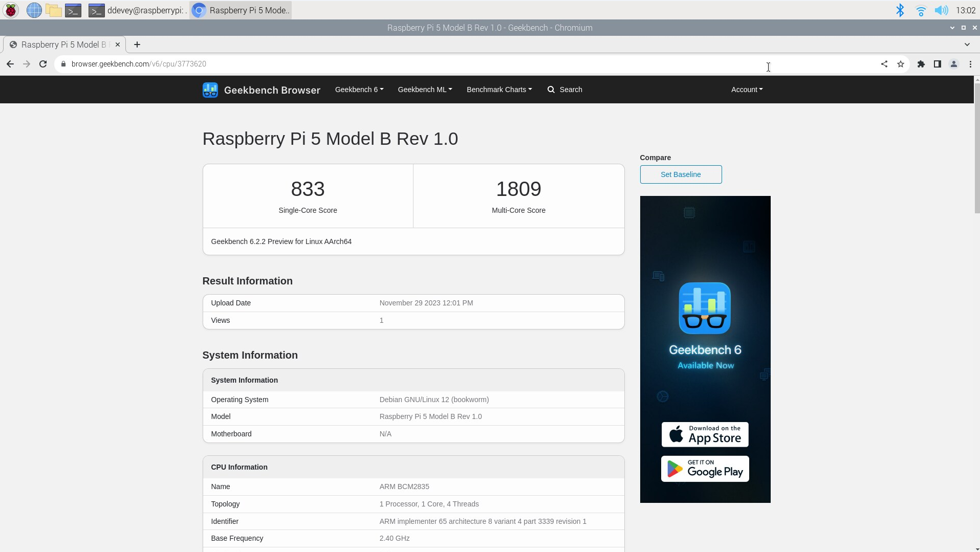This screenshot has width=980, height=552.
Task: Click the Geekbench 6.2.2 Preview text
Action: 281,241
